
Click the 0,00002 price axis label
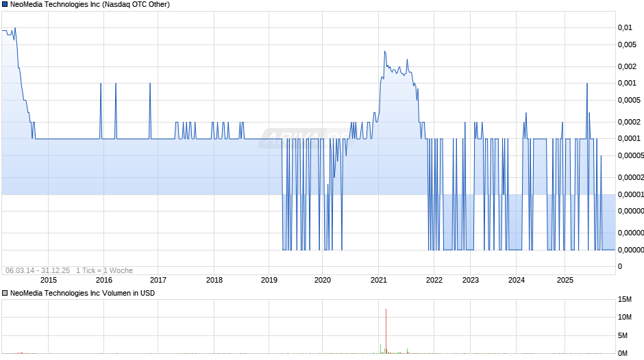[x=630, y=177]
